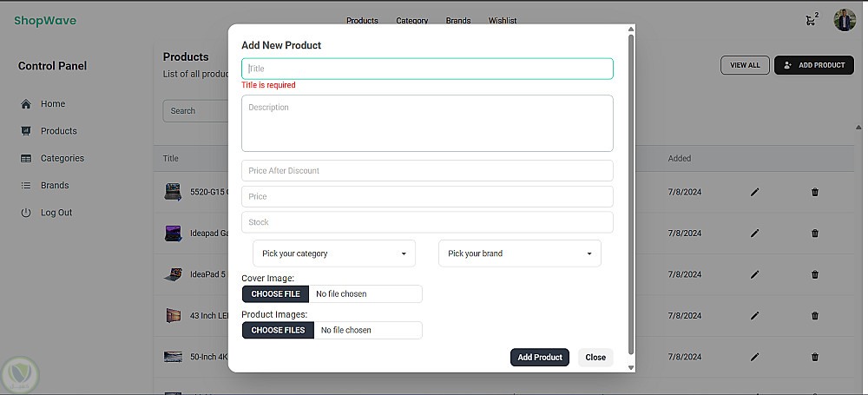Click the trash icon for the first product

[814, 192]
